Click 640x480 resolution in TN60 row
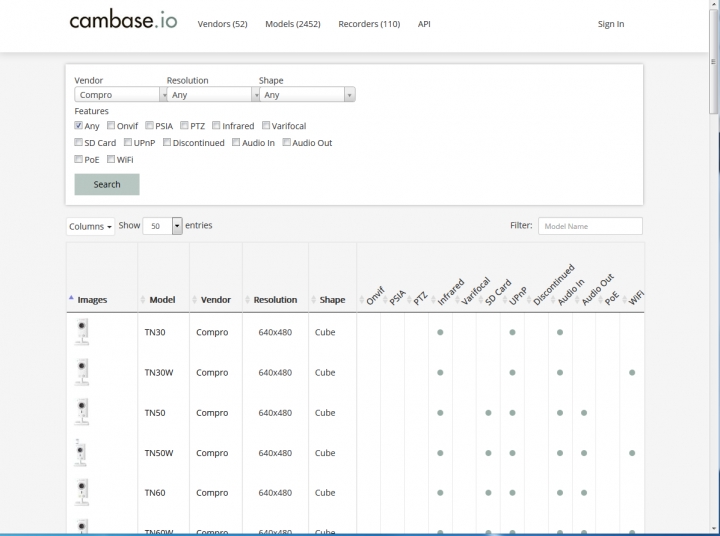 pyautogui.click(x=275, y=493)
